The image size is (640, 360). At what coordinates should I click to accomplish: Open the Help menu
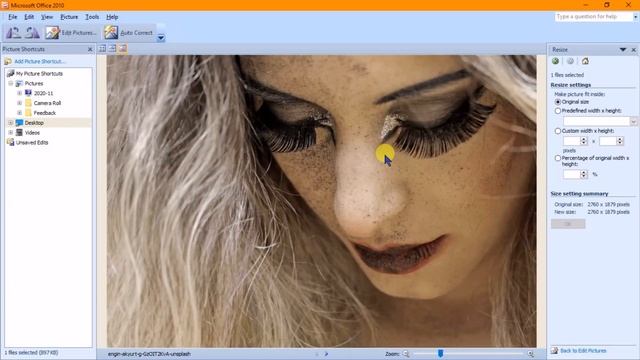112,17
